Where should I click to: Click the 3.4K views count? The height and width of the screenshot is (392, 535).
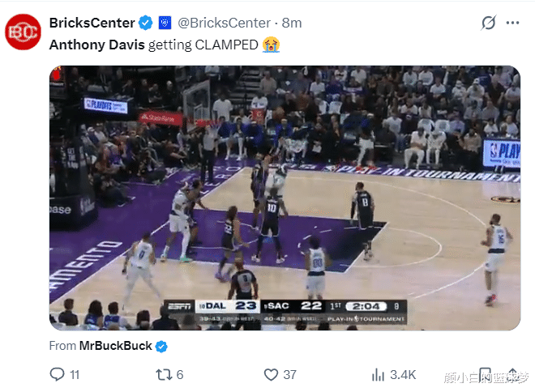402,374
